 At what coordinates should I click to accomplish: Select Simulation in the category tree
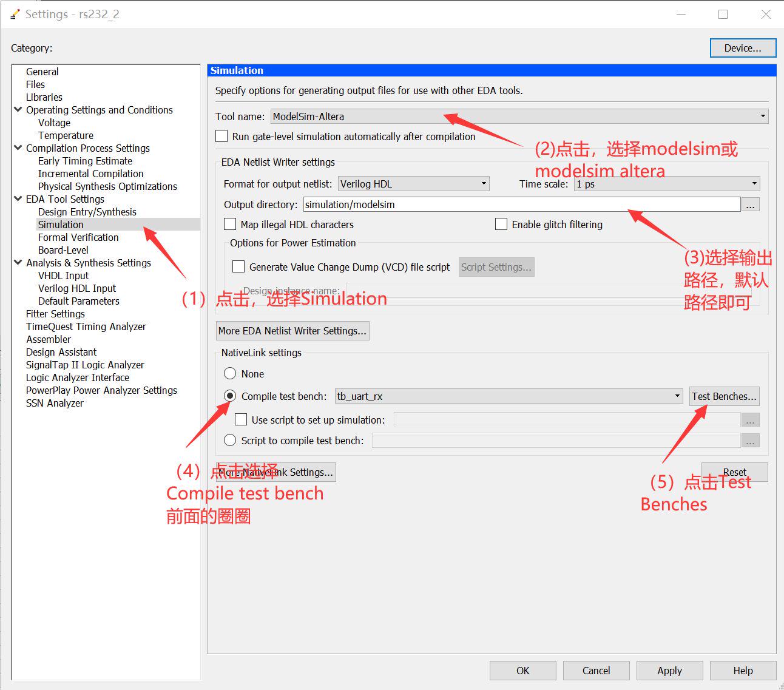click(60, 224)
